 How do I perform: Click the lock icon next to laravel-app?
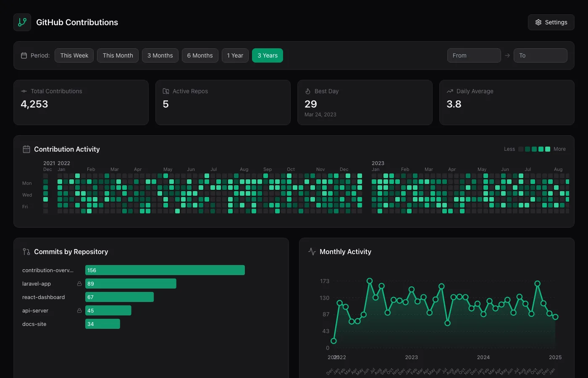click(79, 284)
